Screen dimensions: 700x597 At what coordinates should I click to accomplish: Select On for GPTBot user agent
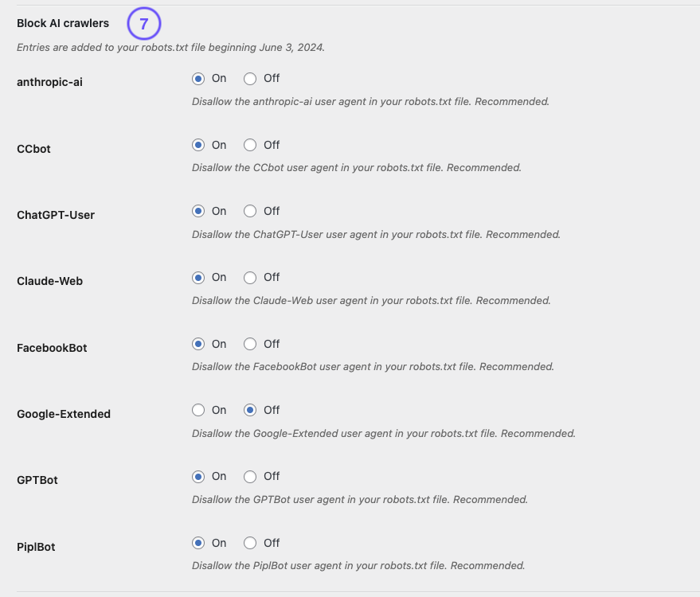pos(200,476)
